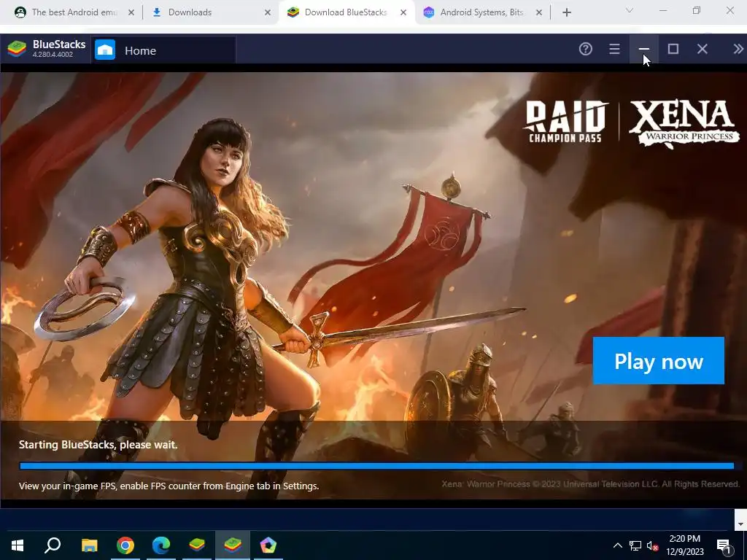Maximize the BlueStacks window
747x560 pixels.
coord(673,49)
